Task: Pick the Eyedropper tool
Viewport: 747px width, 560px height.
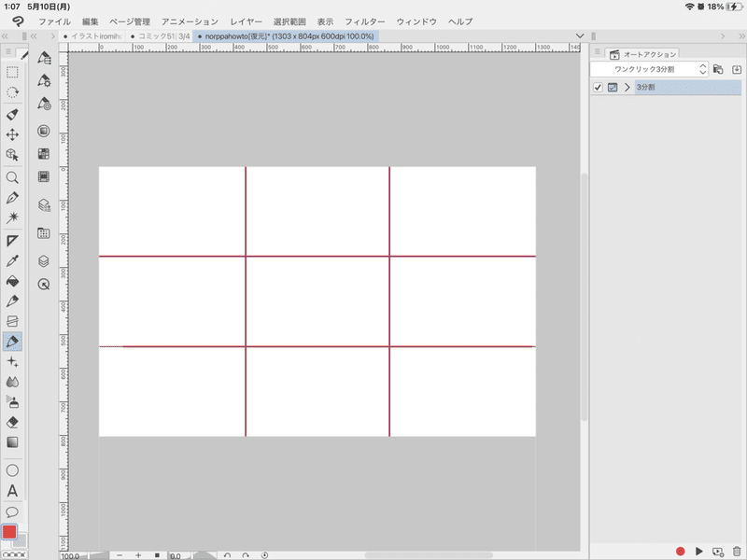Action: [12, 260]
